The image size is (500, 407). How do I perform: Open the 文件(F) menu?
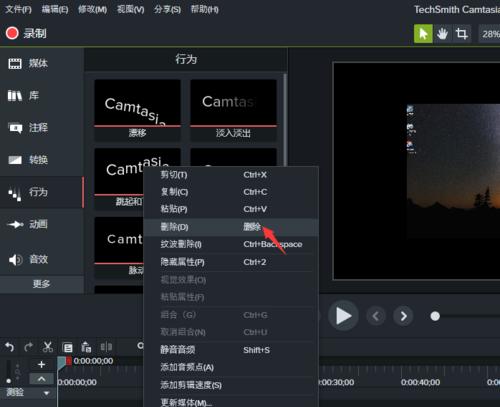(18, 9)
